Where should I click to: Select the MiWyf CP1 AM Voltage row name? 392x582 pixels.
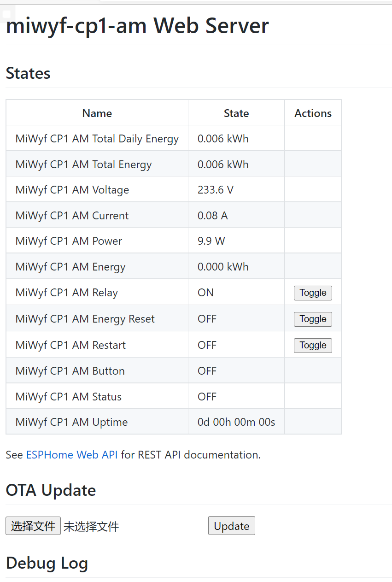(x=72, y=190)
